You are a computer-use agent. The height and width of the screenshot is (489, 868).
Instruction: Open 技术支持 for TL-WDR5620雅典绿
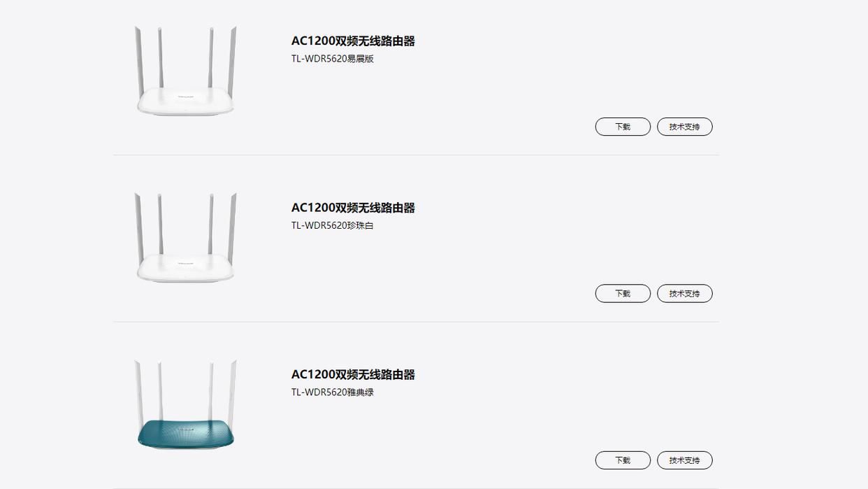684,460
